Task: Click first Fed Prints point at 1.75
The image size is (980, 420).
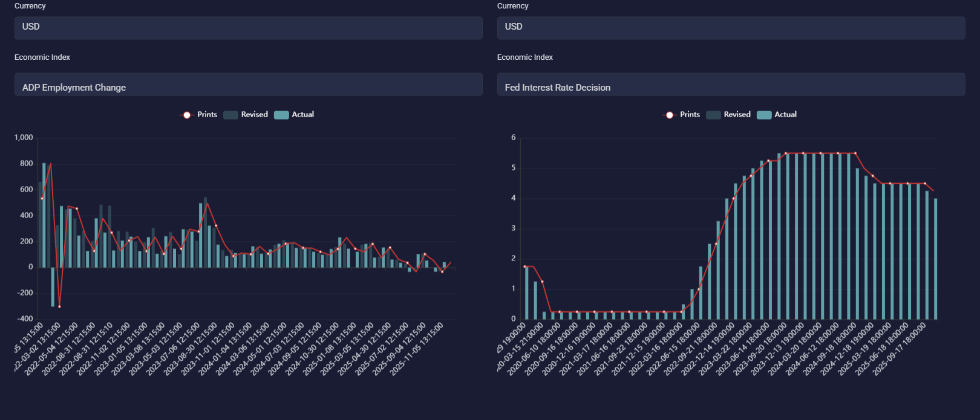Action: (525, 267)
